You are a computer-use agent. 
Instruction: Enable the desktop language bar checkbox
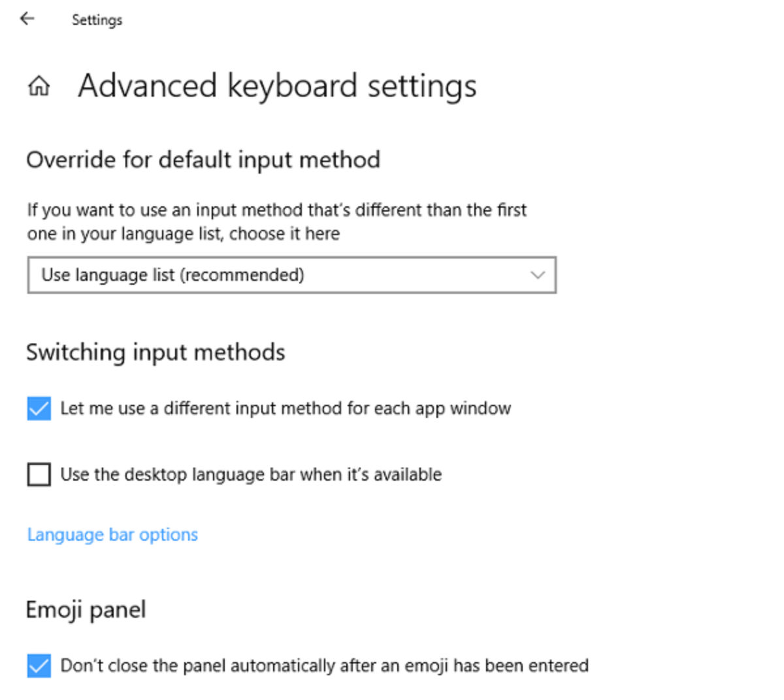point(39,475)
